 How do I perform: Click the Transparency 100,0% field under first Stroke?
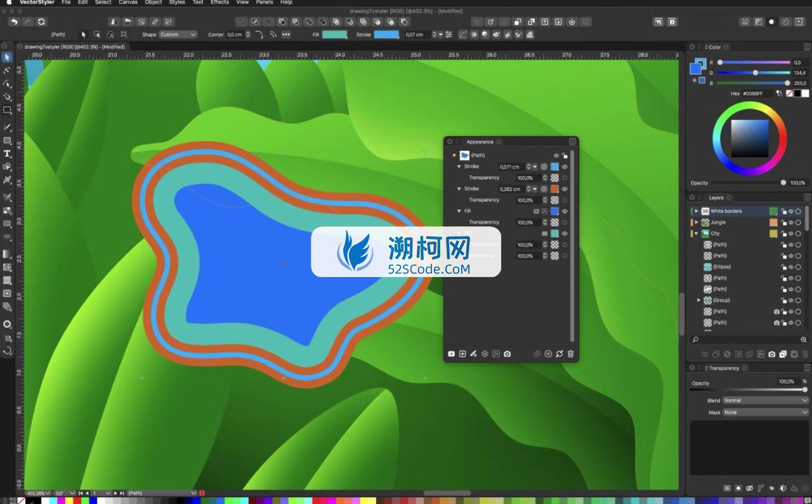(528, 178)
